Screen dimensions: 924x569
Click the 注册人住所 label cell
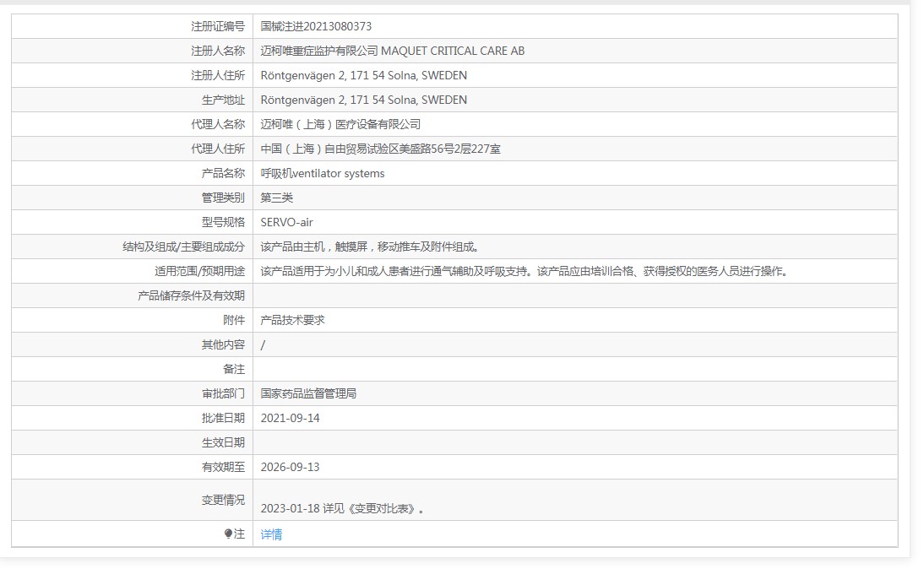132,75
